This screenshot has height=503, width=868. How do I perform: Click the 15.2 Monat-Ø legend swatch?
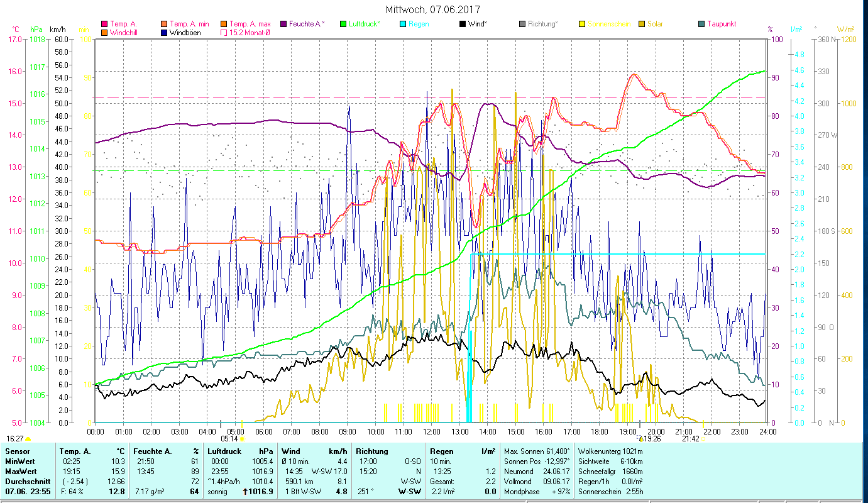(224, 33)
